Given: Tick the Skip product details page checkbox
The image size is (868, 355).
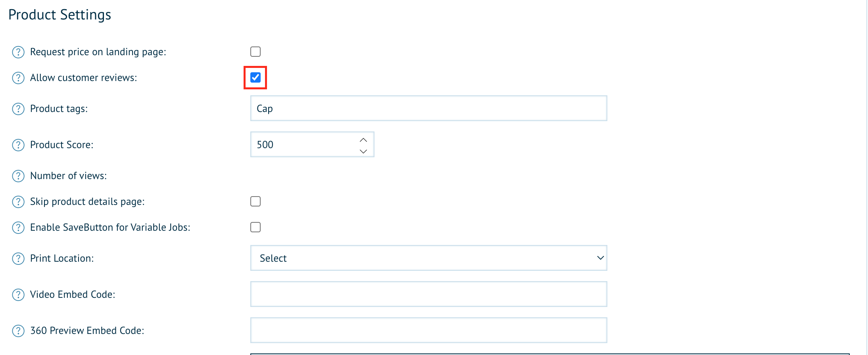Looking at the screenshot, I should pyautogui.click(x=255, y=201).
